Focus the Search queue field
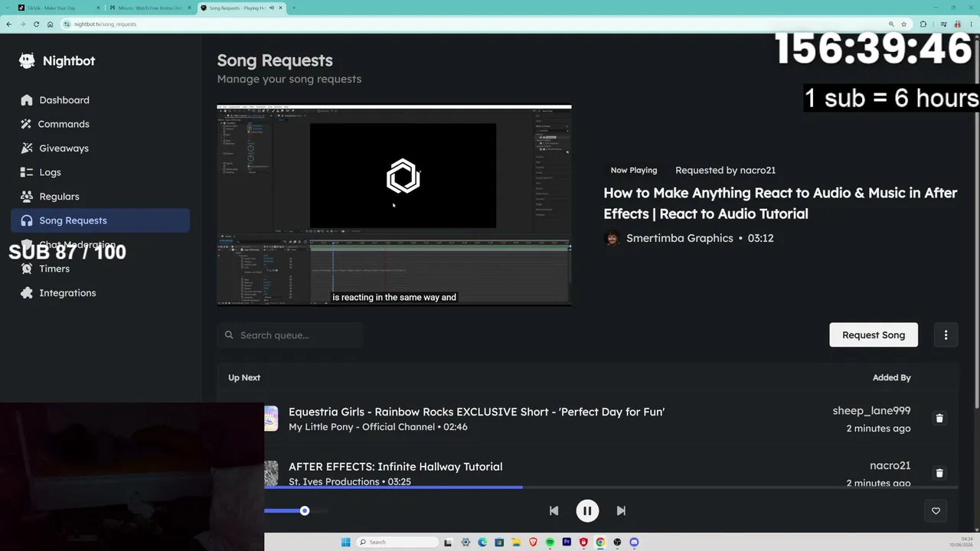Viewport: 980px width, 551px height. click(290, 335)
